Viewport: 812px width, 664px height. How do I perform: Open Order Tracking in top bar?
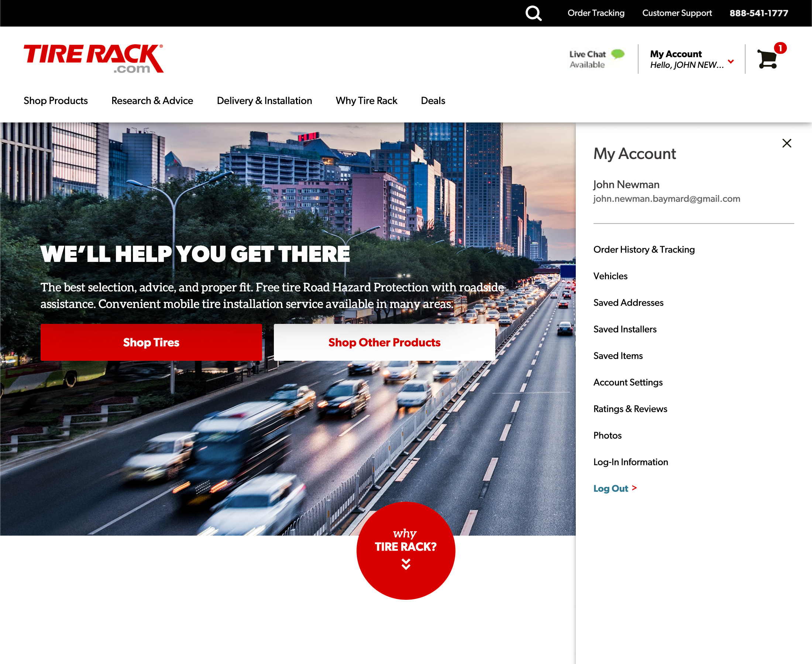(x=596, y=13)
